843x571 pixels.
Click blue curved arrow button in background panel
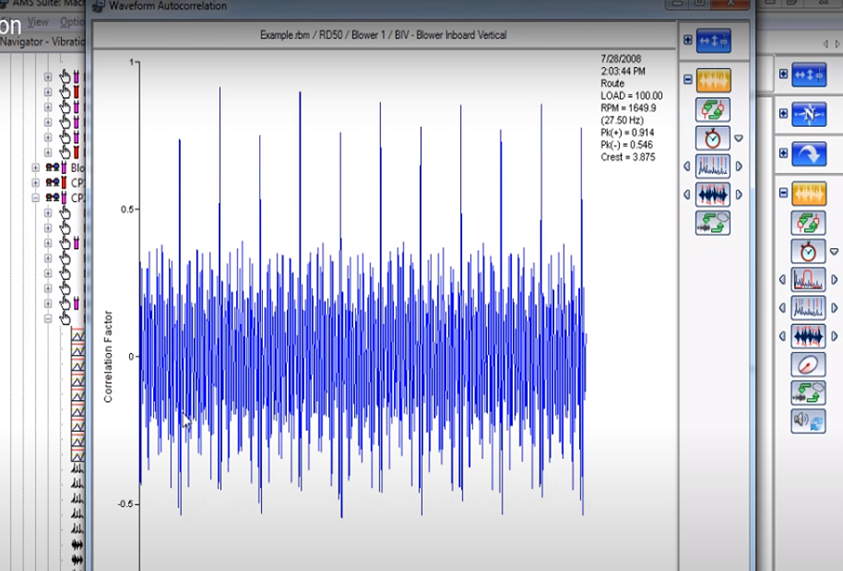809,154
